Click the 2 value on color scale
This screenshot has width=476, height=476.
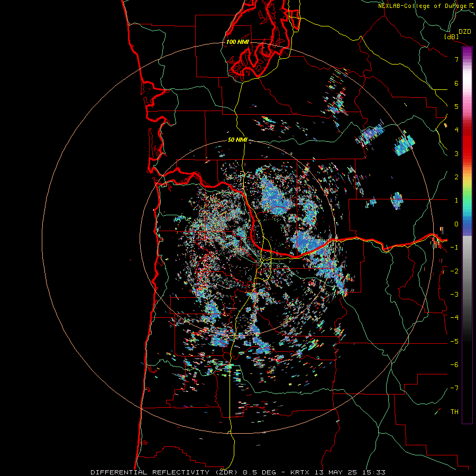click(456, 177)
